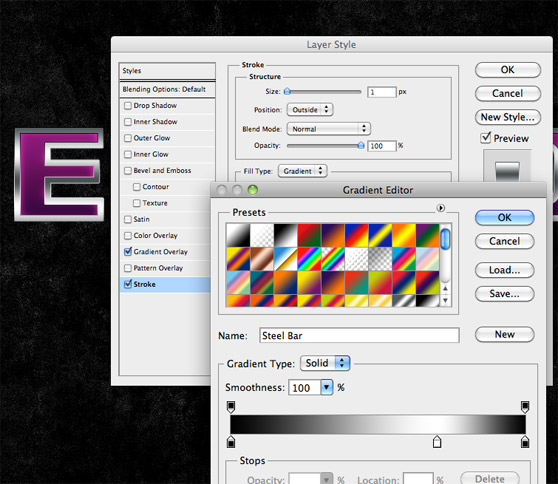Screen dimensions: 558x484
Task: Select the left opacity stop above gradient
Action: 231,407
